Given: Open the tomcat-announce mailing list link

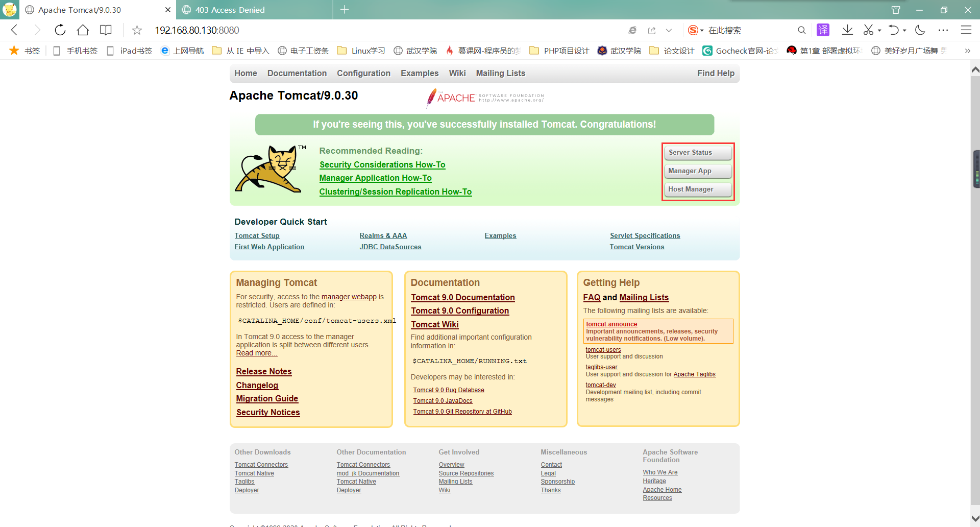Looking at the screenshot, I should 611,324.
